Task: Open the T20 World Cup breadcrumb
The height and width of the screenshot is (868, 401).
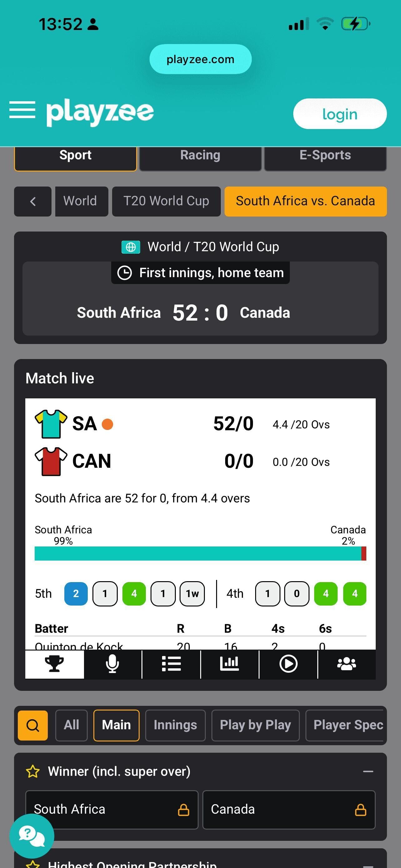Action: [x=166, y=202]
